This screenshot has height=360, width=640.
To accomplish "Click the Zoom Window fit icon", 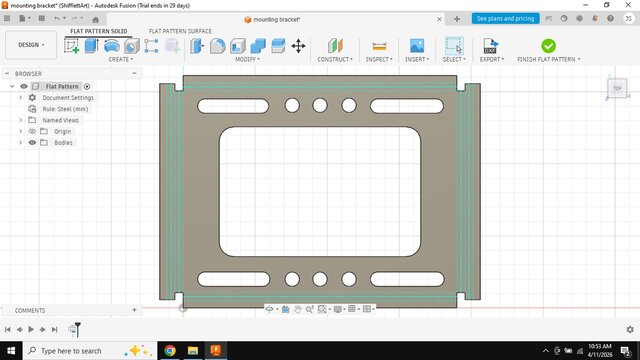I will (322, 309).
